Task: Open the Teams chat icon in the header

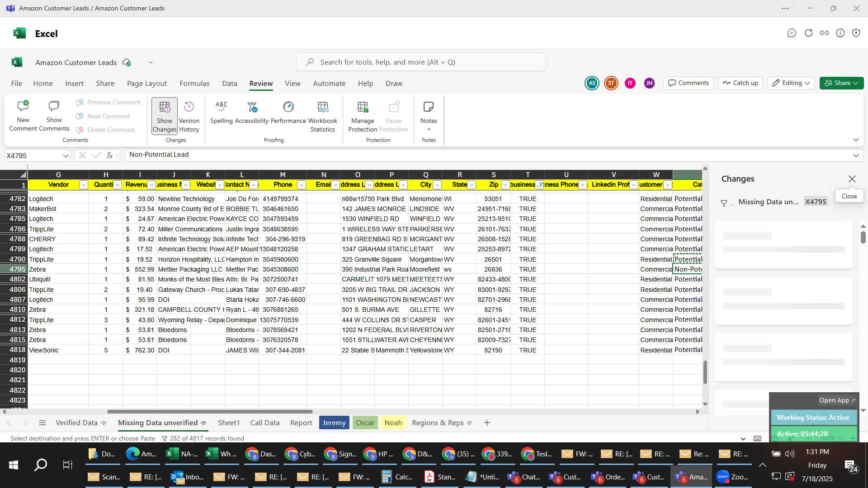Action: [x=792, y=33]
